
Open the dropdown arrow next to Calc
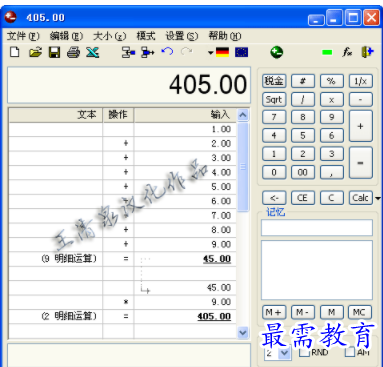378,198
